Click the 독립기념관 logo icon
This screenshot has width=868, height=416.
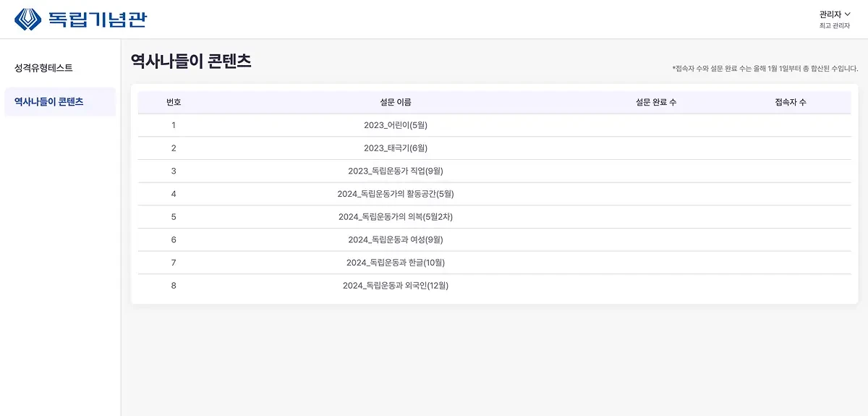click(x=28, y=19)
